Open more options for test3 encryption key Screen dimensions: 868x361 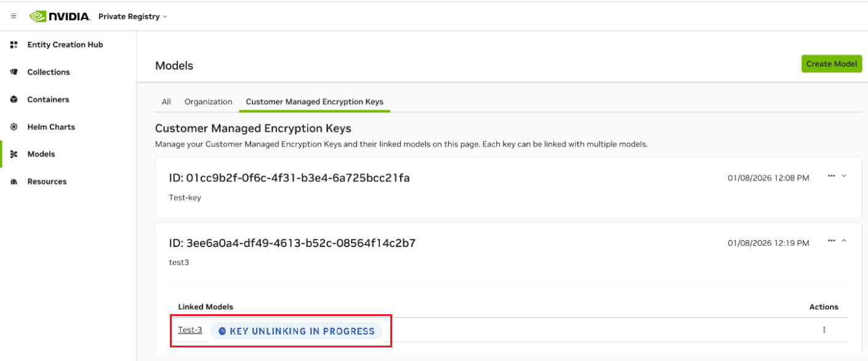tap(832, 241)
